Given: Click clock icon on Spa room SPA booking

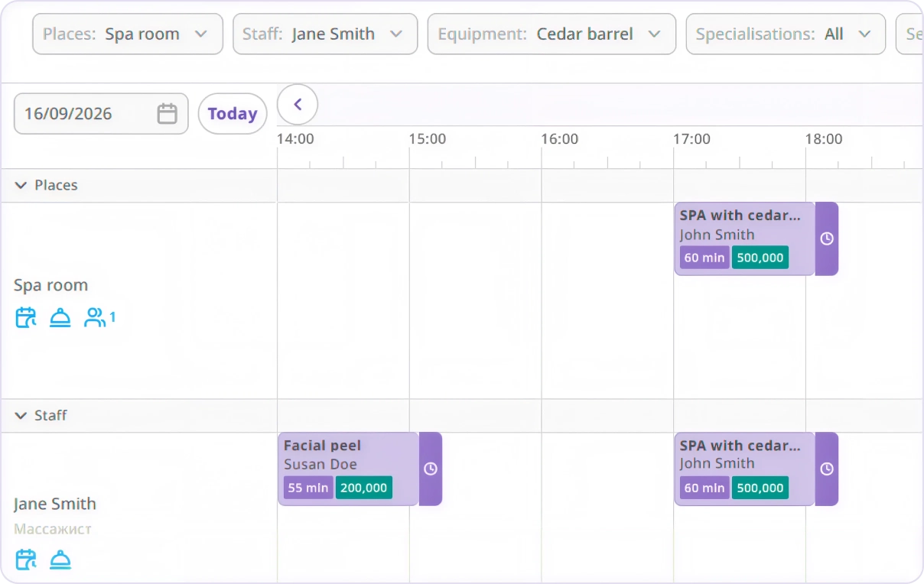Looking at the screenshot, I should [x=827, y=238].
